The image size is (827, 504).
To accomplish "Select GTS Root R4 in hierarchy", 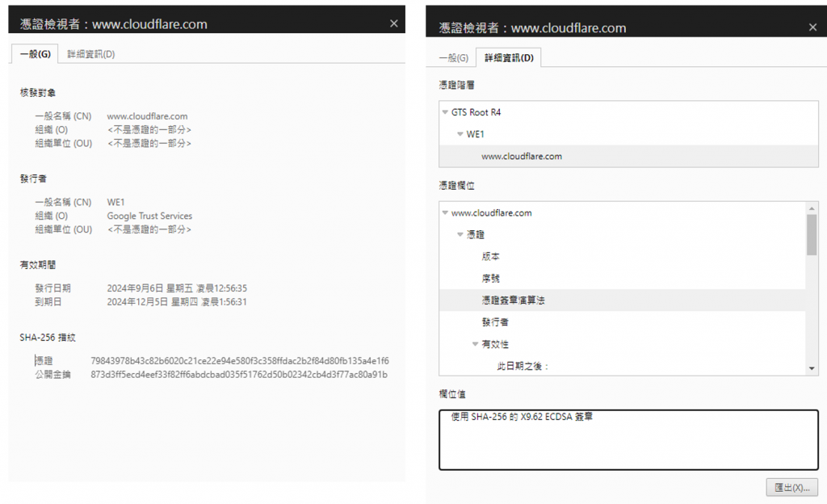I will pyautogui.click(x=476, y=112).
